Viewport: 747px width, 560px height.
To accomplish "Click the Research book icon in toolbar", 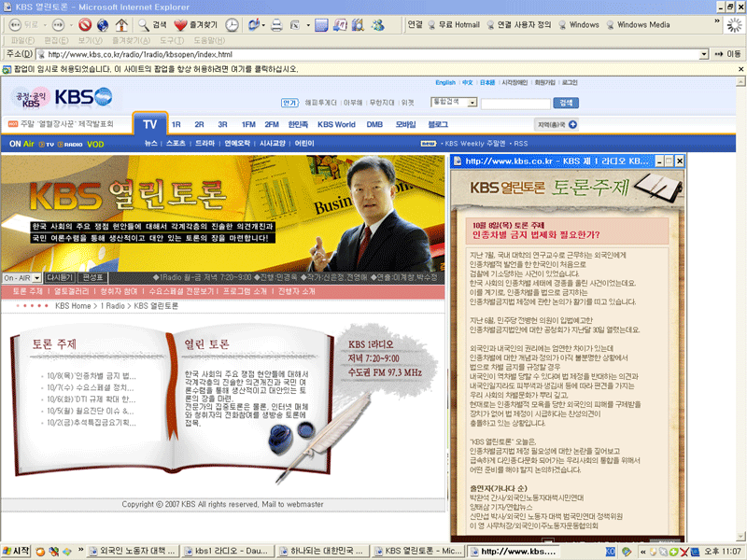I will coord(358,25).
